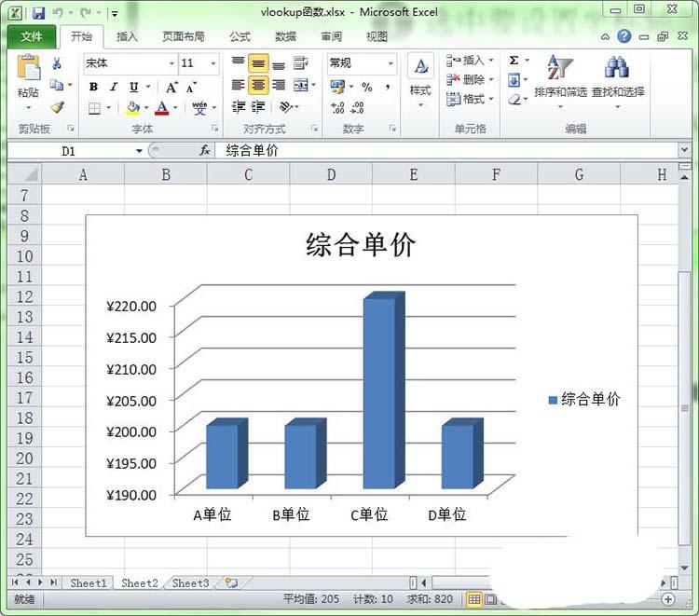The width and height of the screenshot is (699, 616).
Task: Click the Cut scissors icon
Action: [57, 63]
